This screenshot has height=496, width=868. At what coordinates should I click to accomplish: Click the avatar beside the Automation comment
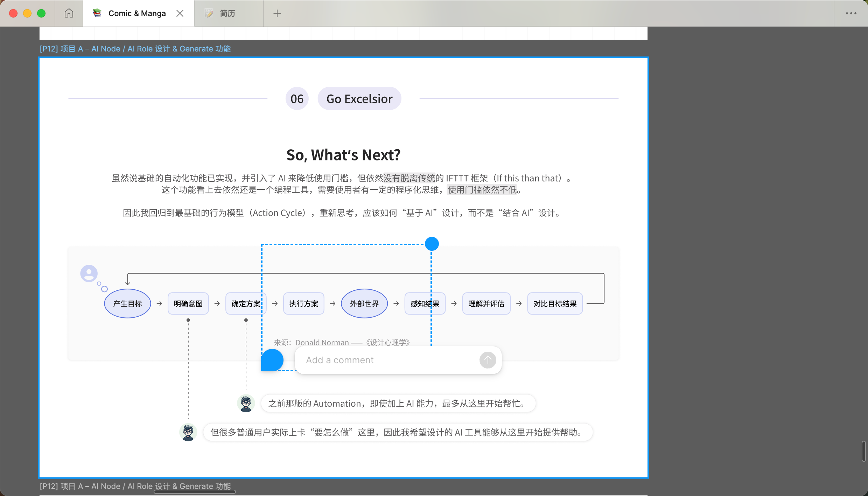coord(246,404)
